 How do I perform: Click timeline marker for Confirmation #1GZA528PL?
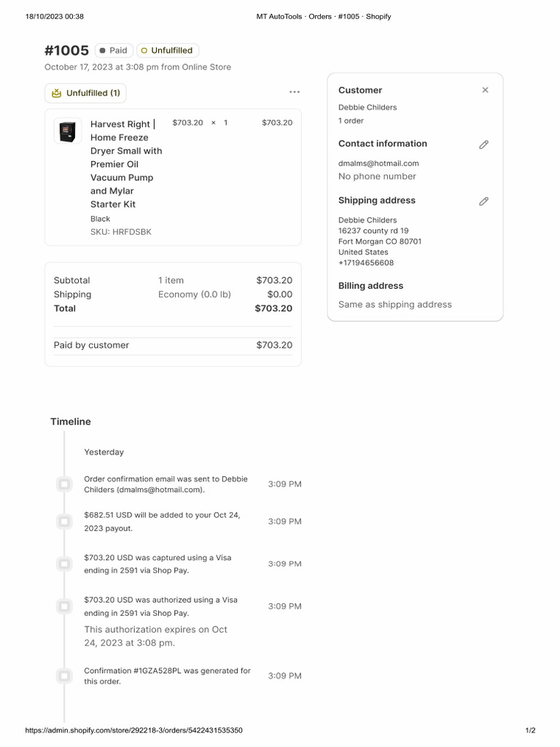click(x=64, y=676)
